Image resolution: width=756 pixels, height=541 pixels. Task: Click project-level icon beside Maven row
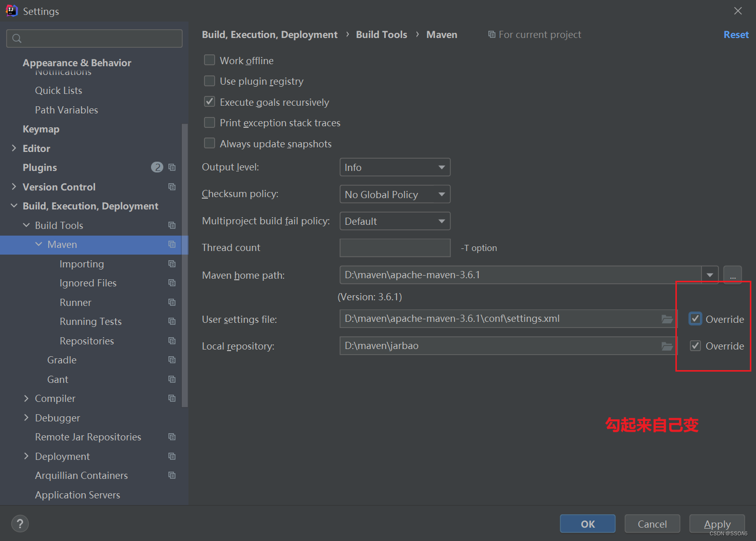point(172,244)
